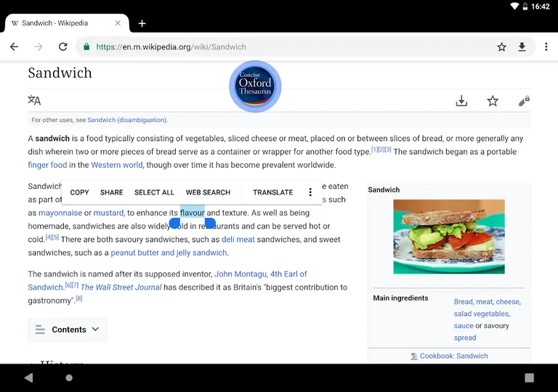Open a new tab with plus button

click(x=142, y=23)
